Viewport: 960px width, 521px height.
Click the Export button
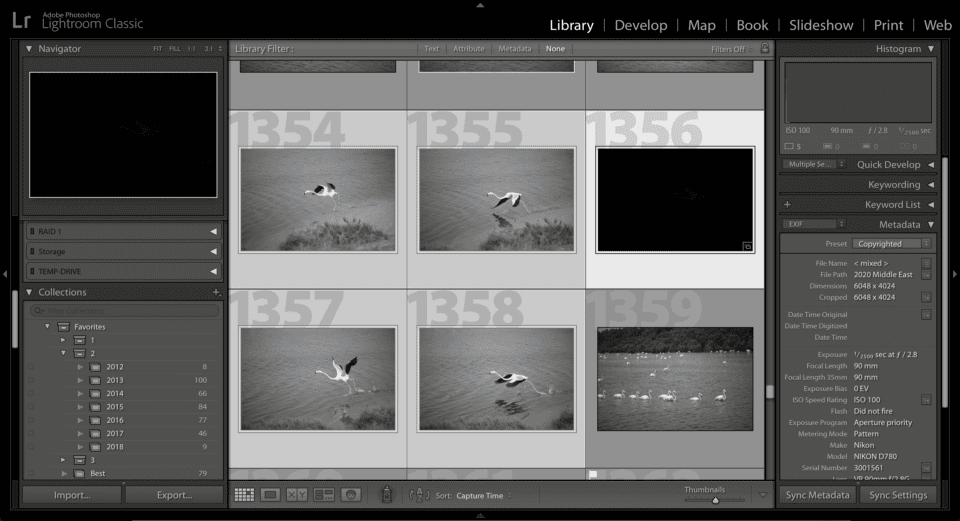coord(174,495)
